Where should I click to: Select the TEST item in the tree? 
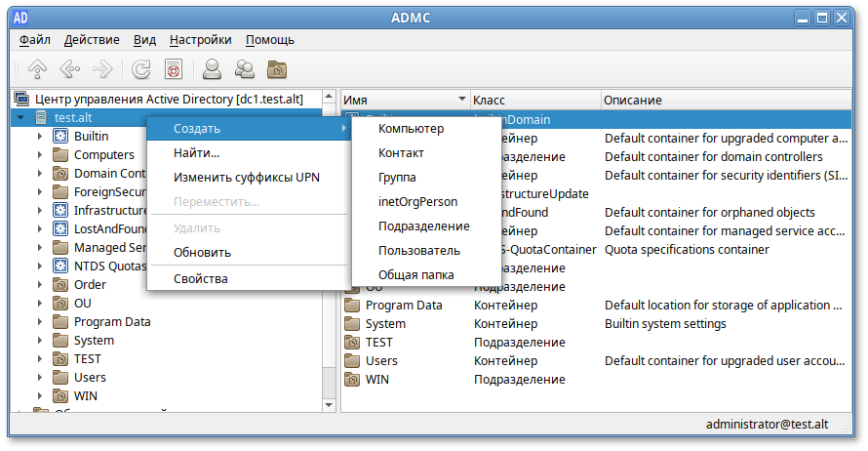[88, 359]
